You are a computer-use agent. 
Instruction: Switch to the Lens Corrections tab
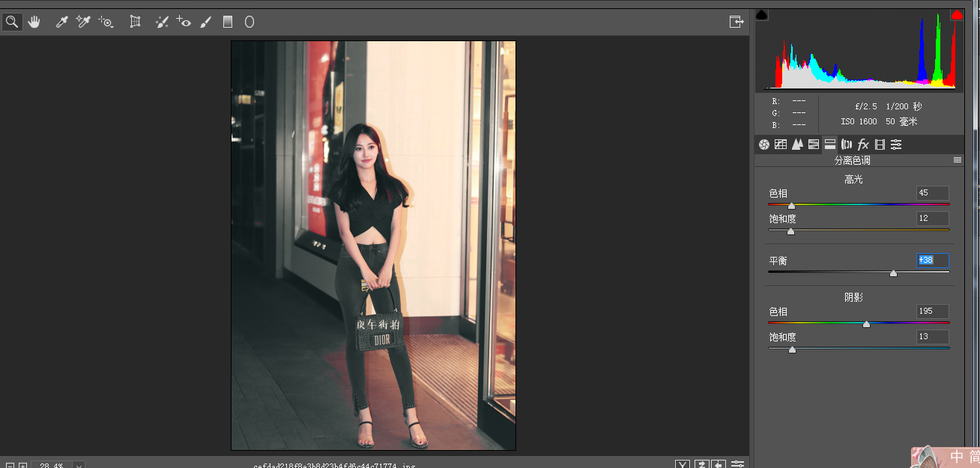click(847, 145)
